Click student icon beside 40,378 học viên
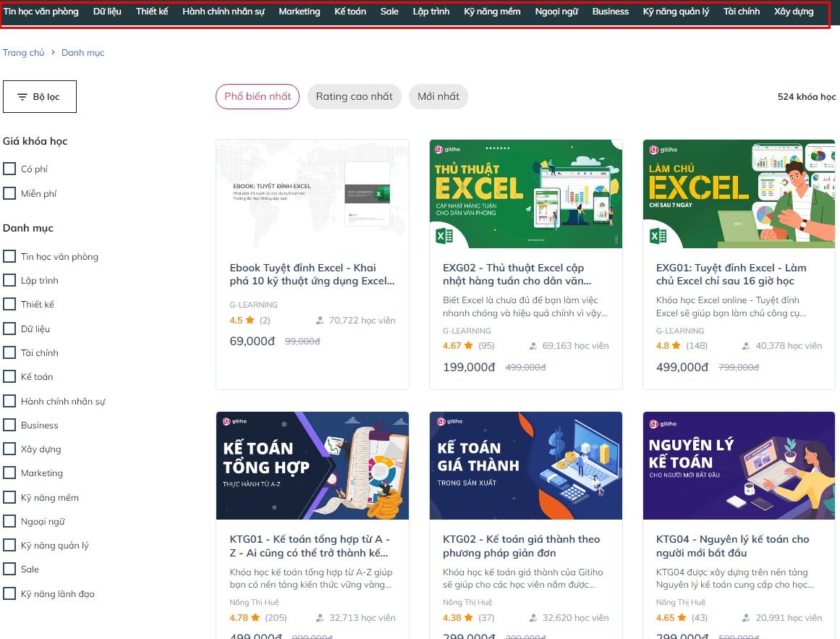Image resolution: width=840 pixels, height=639 pixels. coord(746,346)
